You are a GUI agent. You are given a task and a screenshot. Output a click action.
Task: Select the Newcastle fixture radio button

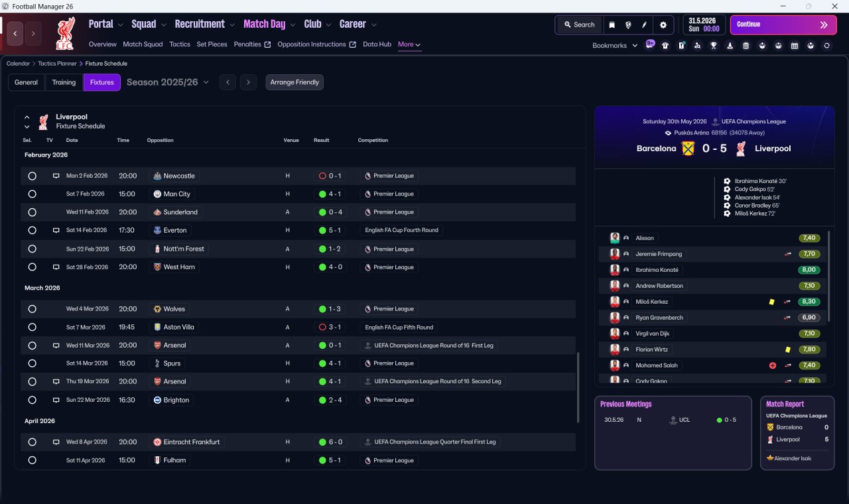(32, 176)
